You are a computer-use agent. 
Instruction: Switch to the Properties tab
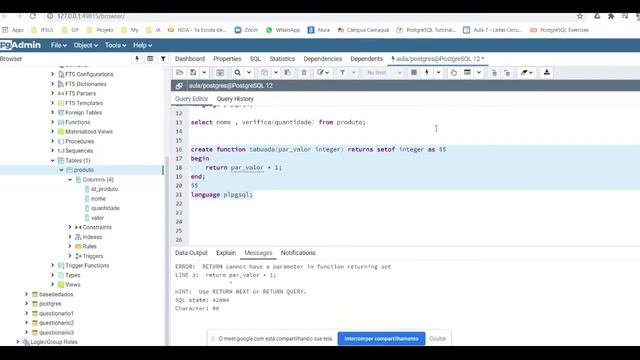[x=227, y=59]
